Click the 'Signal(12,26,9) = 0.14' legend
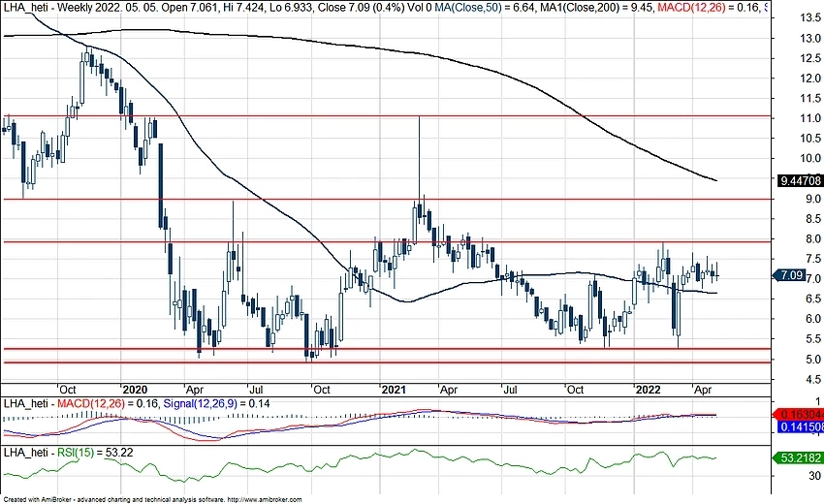 216,403
